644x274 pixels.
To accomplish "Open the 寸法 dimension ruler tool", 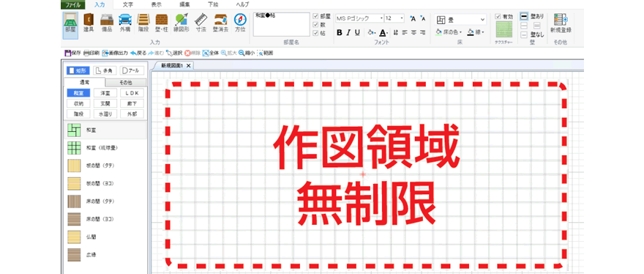I will (x=201, y=23).
